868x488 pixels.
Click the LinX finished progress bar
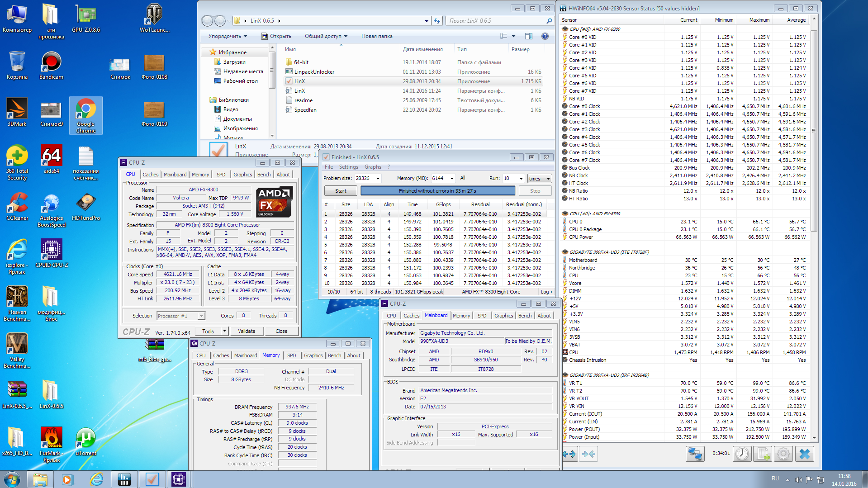click(x=437, y=191)
